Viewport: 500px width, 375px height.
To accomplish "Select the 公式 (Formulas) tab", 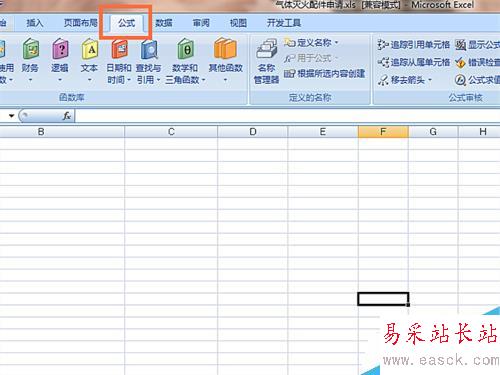I will point(126,23).
